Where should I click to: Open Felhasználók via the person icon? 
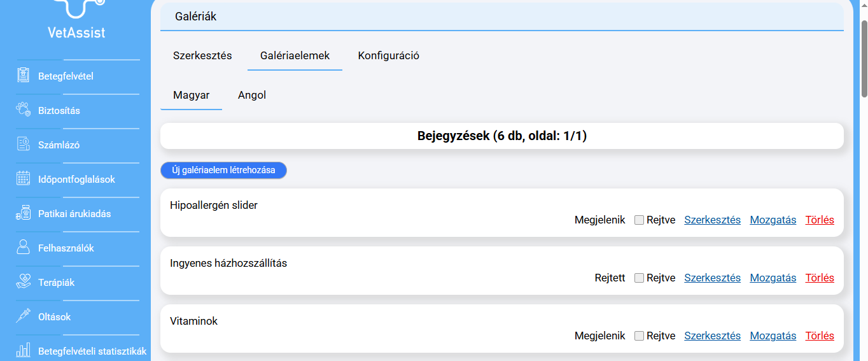click(24, 248)
